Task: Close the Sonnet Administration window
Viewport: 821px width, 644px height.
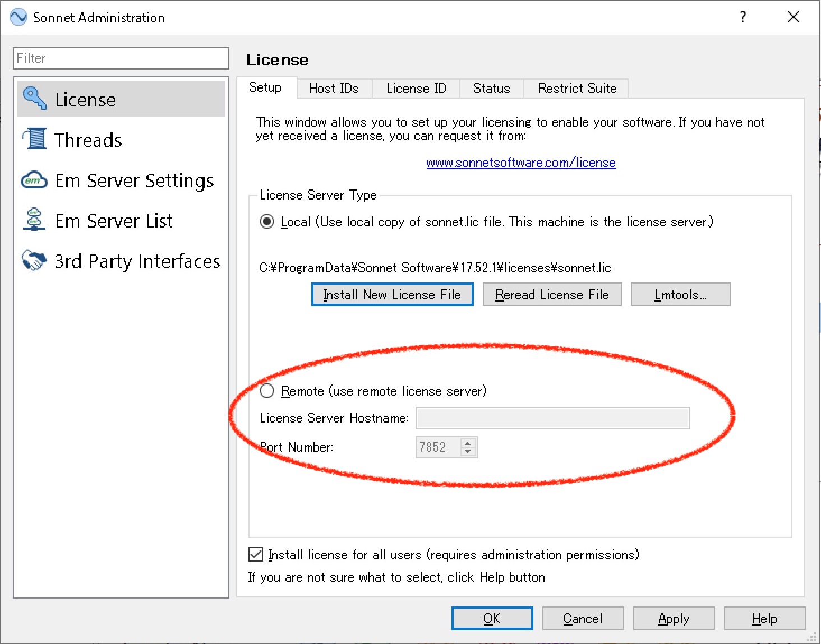Action: click(793, 17)
